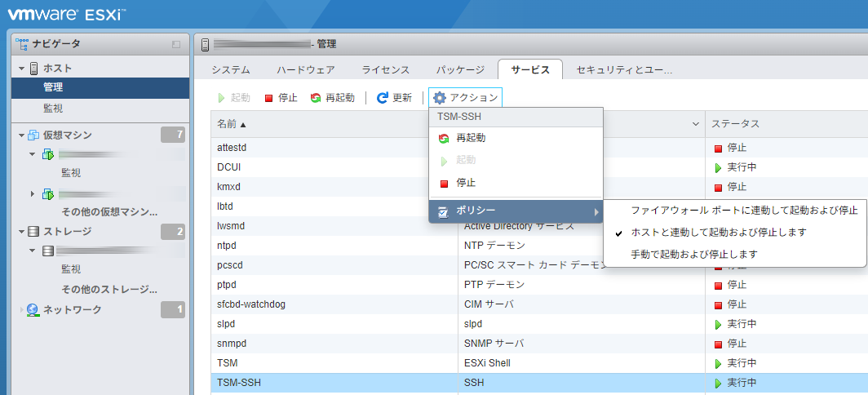Screen dimensions: 868x395
Task: Click the blue refresh icon in the toolbar
Action: pos(383,98)
